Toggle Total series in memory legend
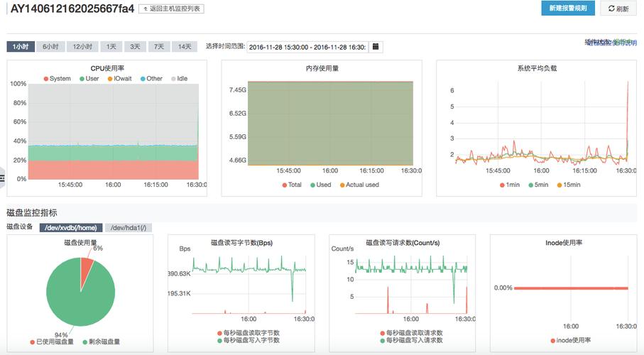644x355 pixels. 292,185
